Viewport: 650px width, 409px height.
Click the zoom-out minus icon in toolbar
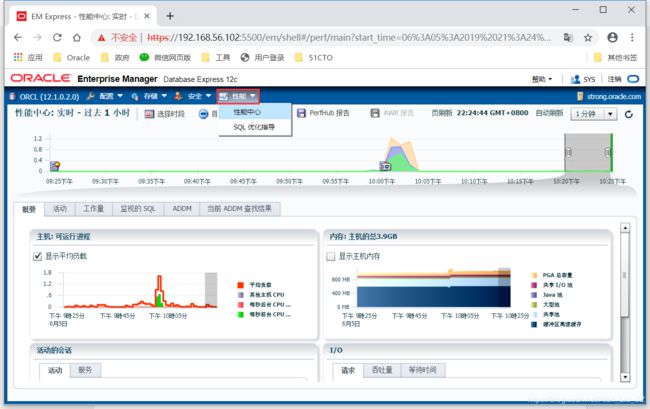(203, 114)
